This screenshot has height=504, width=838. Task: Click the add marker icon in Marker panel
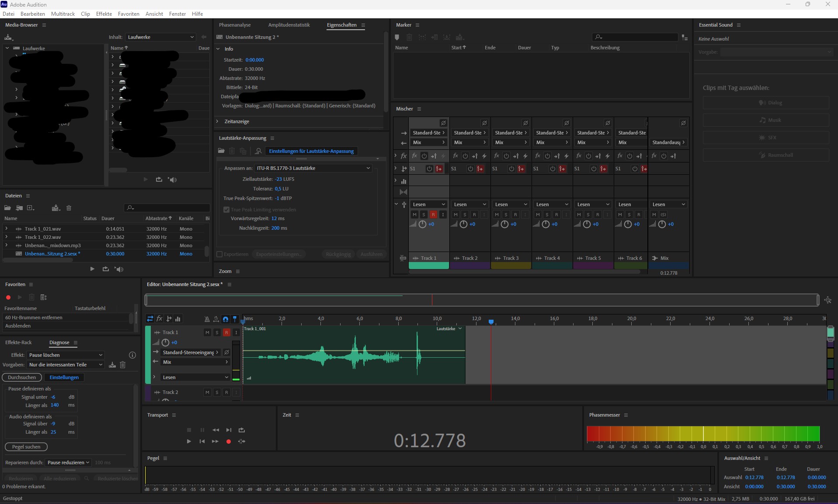coord(397,37)
